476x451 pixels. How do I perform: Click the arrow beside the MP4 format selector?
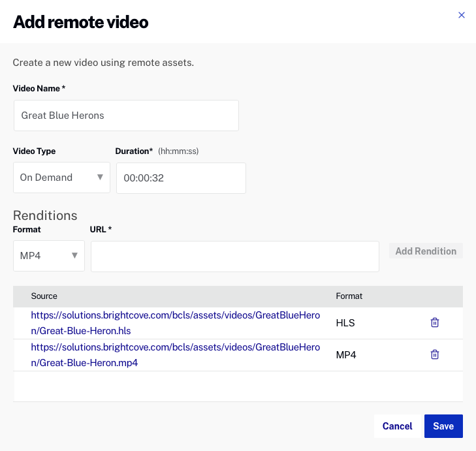pos(74,255)
